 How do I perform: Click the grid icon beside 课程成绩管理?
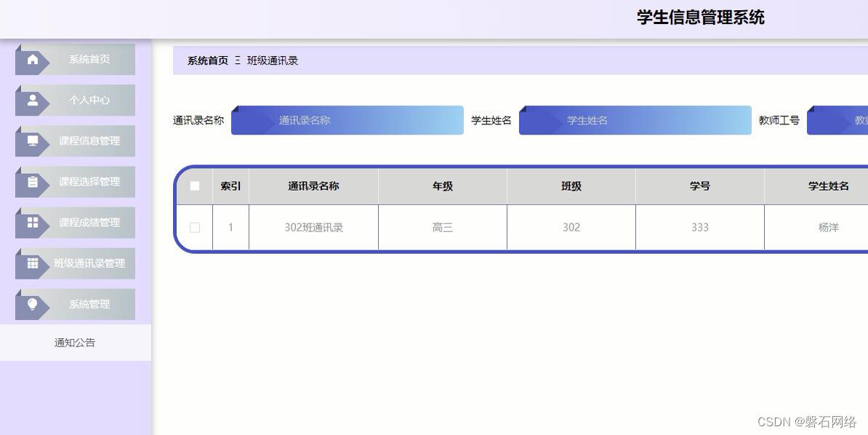pos(32,223)
